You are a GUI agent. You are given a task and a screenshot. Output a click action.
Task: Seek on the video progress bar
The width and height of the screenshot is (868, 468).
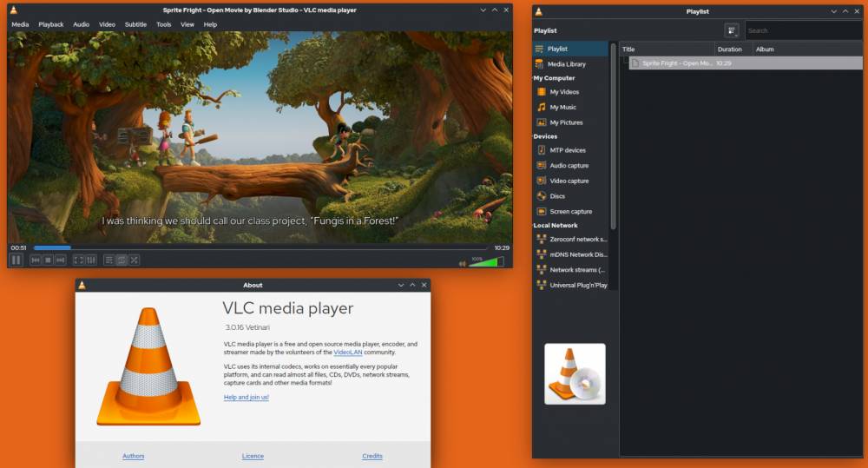260,247
